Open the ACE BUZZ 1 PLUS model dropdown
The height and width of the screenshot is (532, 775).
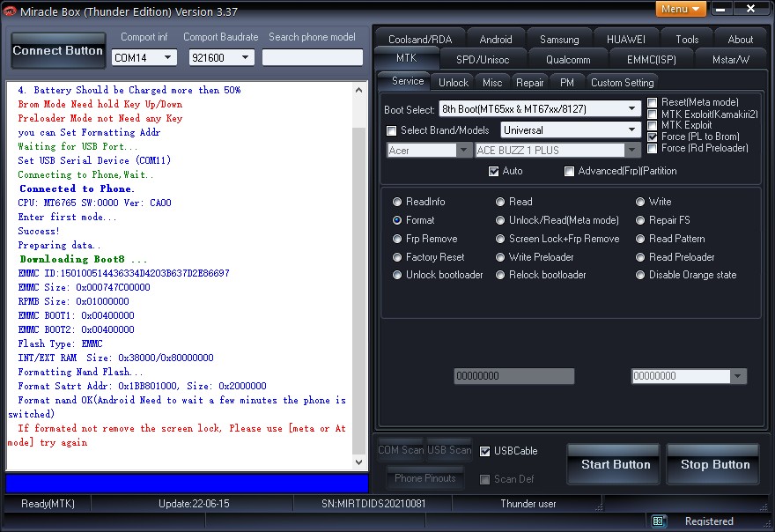coord(632,150)
